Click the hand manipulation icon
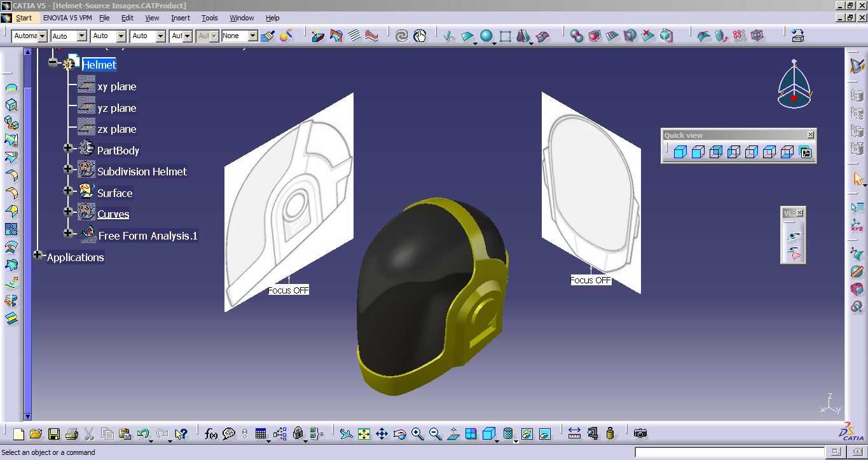Image resolution: width=868 pixels, height=460 pixels. point(420,36)
